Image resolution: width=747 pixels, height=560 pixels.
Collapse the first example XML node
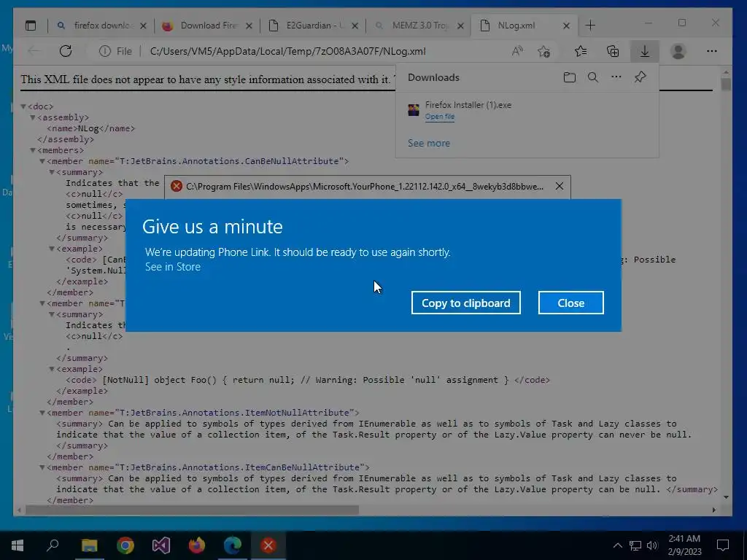(52, 249)
